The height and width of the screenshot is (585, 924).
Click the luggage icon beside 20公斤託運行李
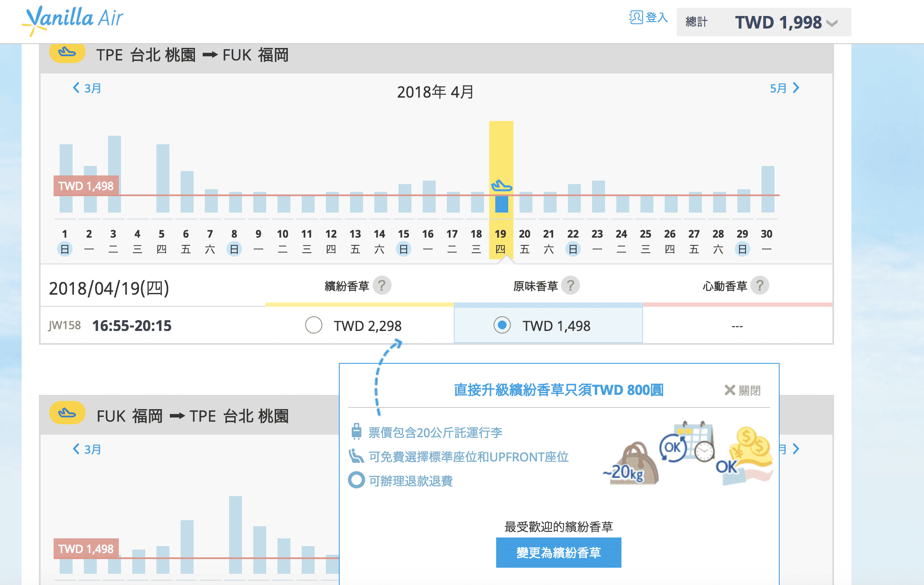[x=357, y=431]
